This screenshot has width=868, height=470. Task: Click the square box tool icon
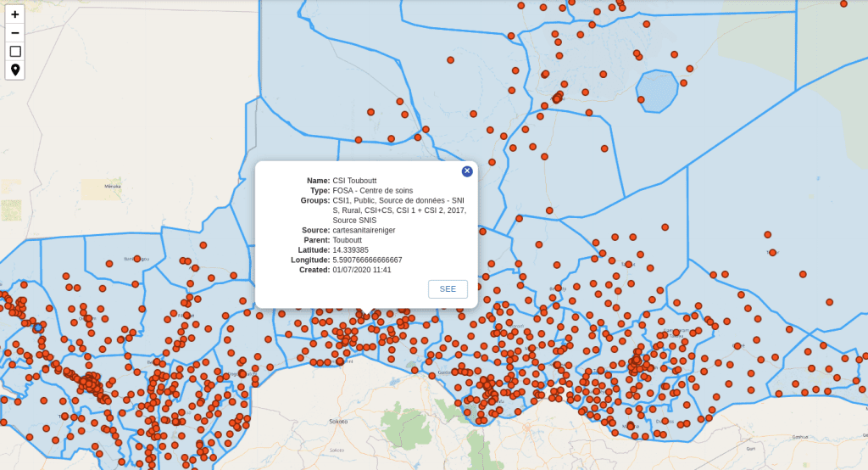tap(15, 51)
